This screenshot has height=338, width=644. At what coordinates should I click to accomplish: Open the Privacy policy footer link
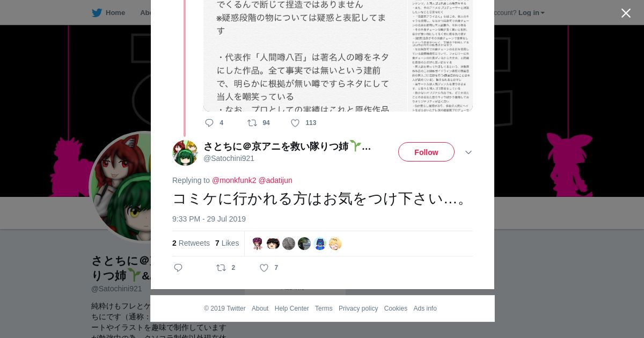tap(358, 308)
